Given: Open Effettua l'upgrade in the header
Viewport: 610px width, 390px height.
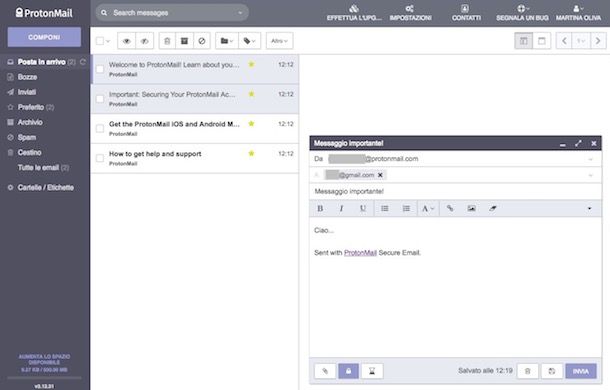Looking at the screenshot, I should pos(354,13).
